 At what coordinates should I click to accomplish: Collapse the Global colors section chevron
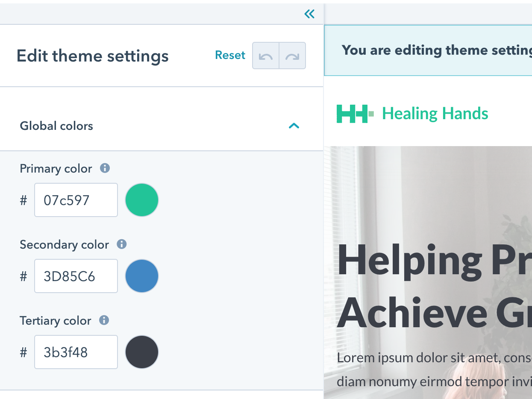point(294,126)
